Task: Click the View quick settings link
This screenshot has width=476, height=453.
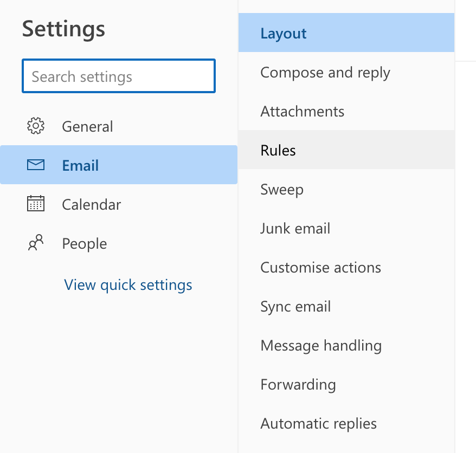Action: [x=128, y=284]
